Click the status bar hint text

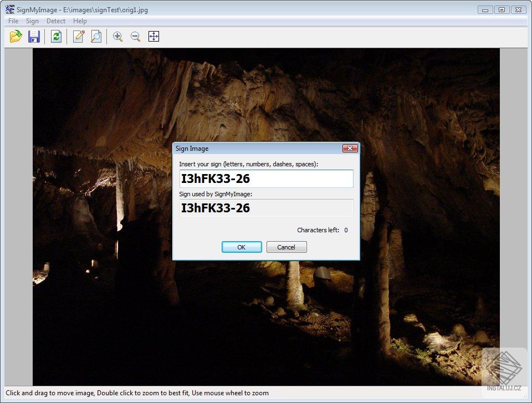(x=137, y=393)
